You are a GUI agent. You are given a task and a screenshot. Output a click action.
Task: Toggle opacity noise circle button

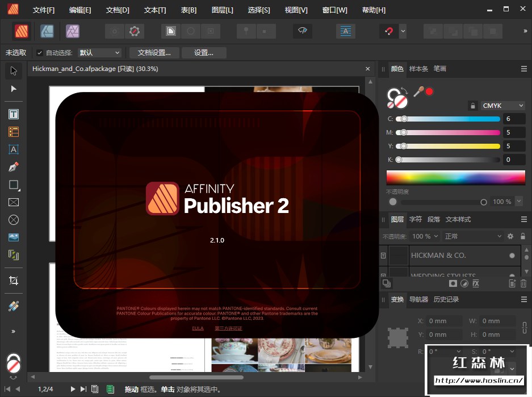[x=393, y=202]
